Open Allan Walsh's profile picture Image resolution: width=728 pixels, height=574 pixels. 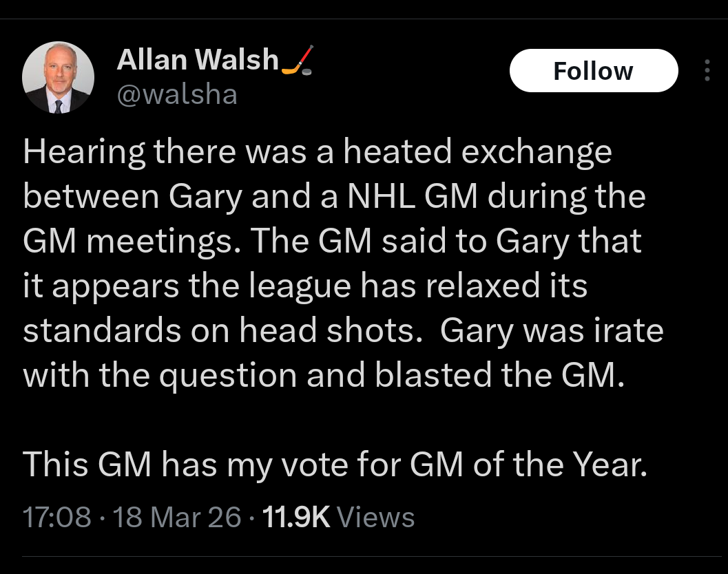click(58, 78)
